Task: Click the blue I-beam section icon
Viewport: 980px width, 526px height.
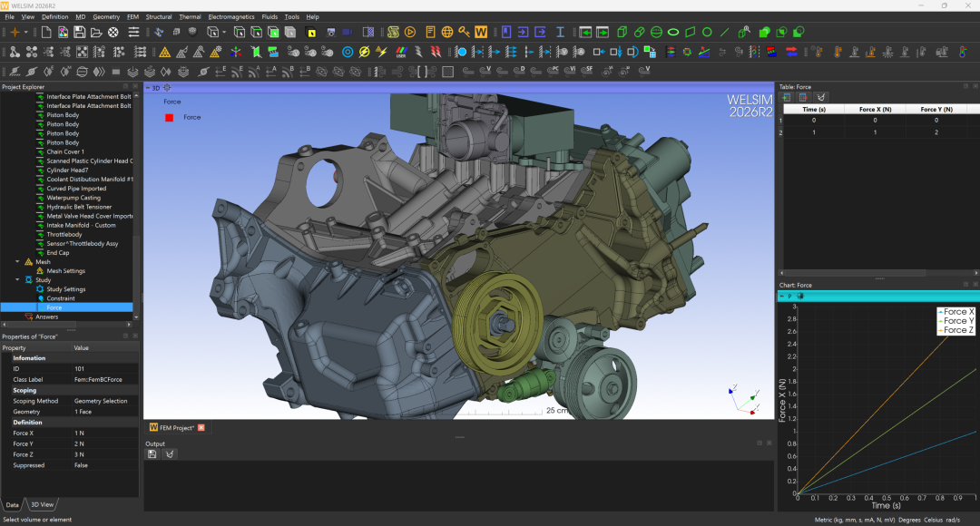Action: tap(560, 32)
